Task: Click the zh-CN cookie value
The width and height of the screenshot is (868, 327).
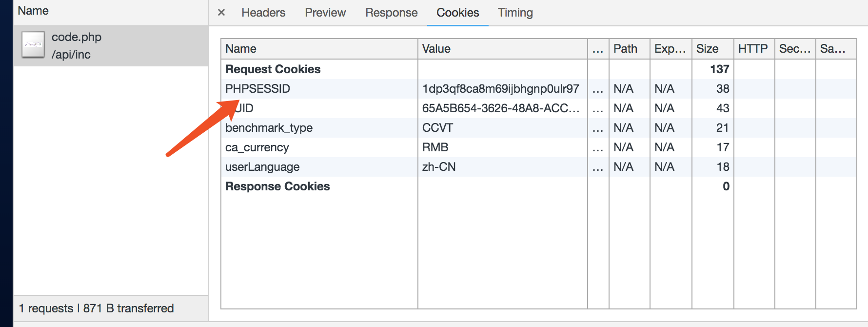Action: tap(439, 167)
